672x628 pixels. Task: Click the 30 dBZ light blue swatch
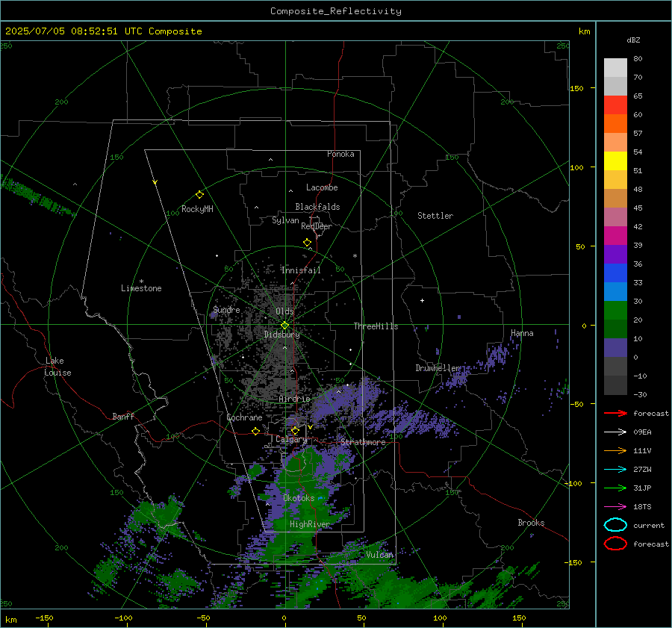click(x=615, y=291)
